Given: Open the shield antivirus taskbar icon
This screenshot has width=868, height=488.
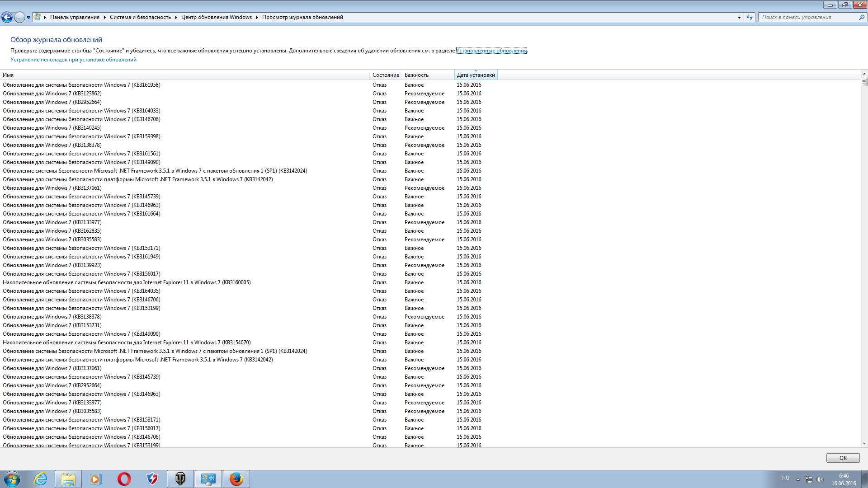Looking at the screenshot, I should (x=152, y=479).
